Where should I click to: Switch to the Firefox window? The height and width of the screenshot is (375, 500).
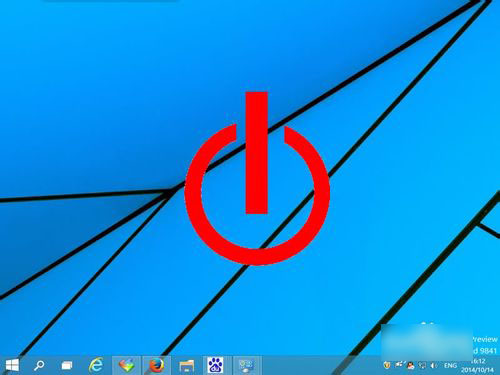pyautogui.click(x=157, y=365)
